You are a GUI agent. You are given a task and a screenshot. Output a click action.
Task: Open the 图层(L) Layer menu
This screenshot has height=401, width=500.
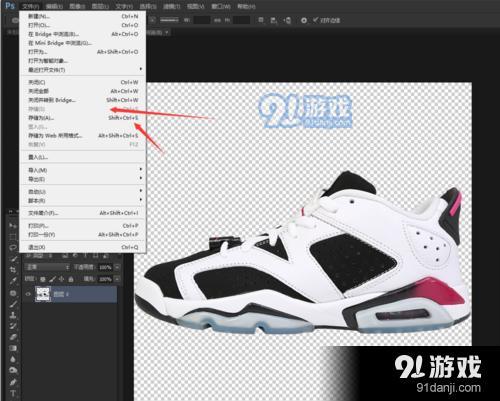pyautogui.click(x=100, y=6)
